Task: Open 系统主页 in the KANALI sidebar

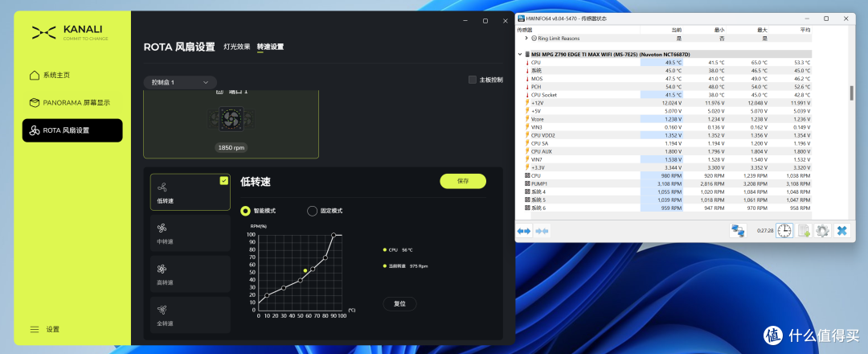Action: [x=56, y=76]
